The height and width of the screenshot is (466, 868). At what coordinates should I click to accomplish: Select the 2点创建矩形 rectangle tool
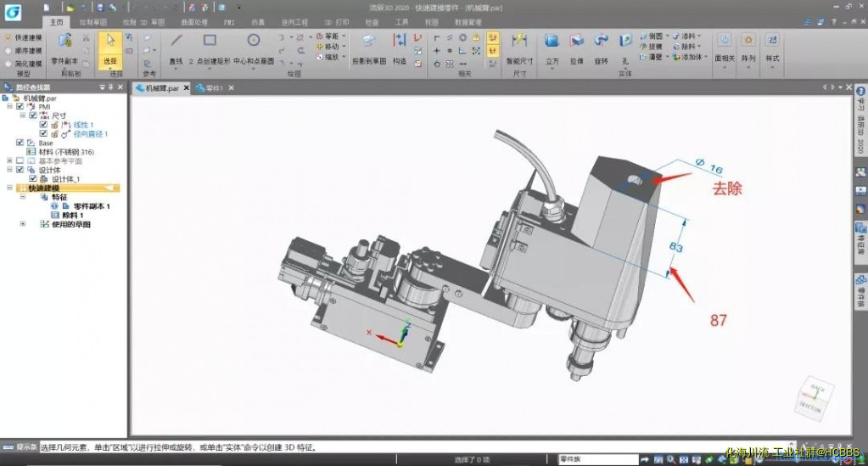(x=210, y=41)
